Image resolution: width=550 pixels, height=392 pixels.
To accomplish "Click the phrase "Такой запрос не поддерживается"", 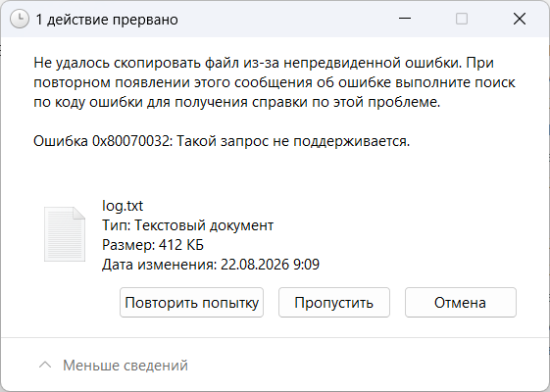I will point(293,141).
